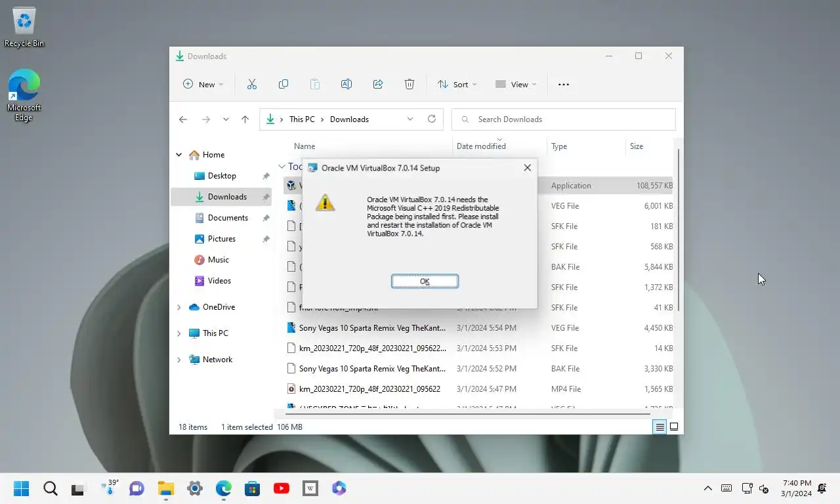Sort by the Type column header
840x504 pixels.
click(x=559, y=146)
